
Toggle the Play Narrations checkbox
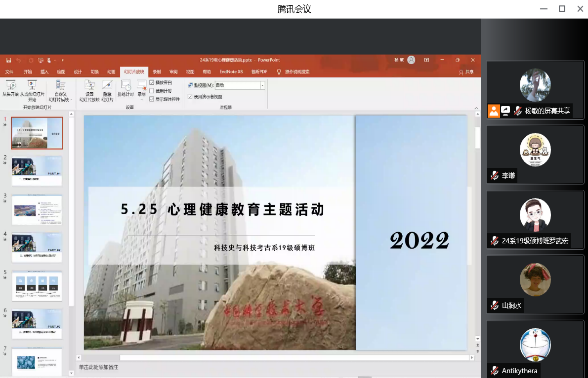pyautogui.click(x=152, y=82)
